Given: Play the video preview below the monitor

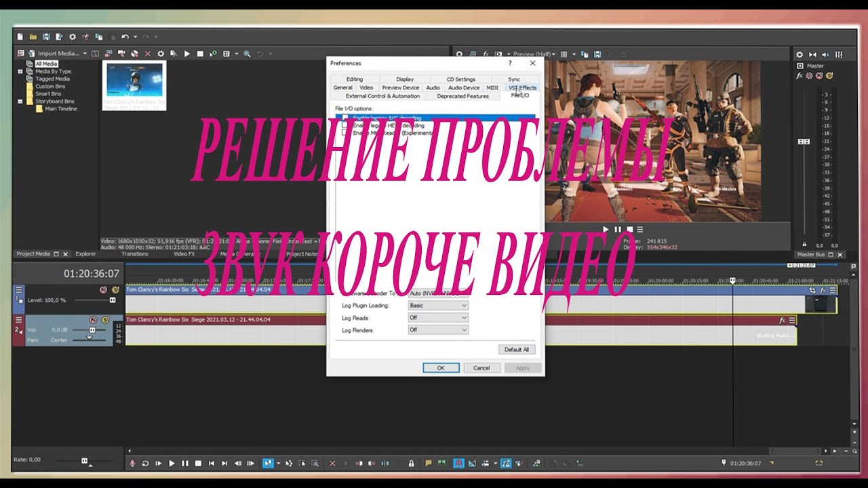Looking at the screenshot, I should (606, 230).
